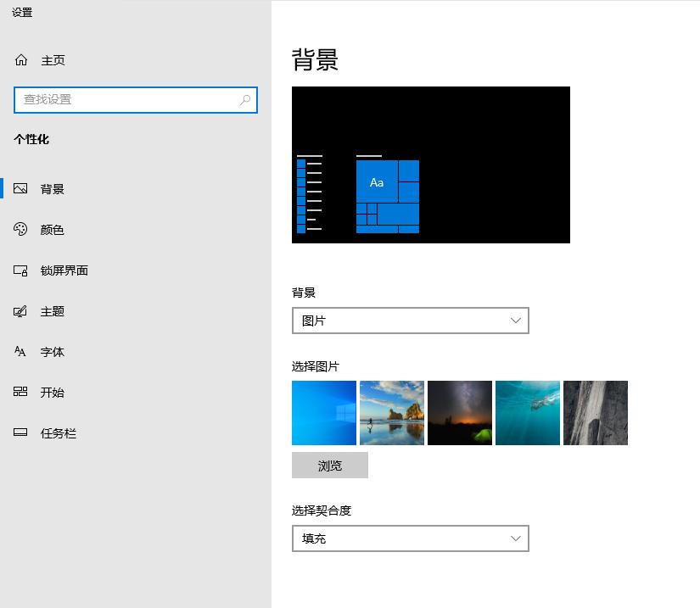This screenshot has width=700, height=608.
Task: Expand the 选择契合度 dropdown showing 填充
Action: click(x=410, y=538)
